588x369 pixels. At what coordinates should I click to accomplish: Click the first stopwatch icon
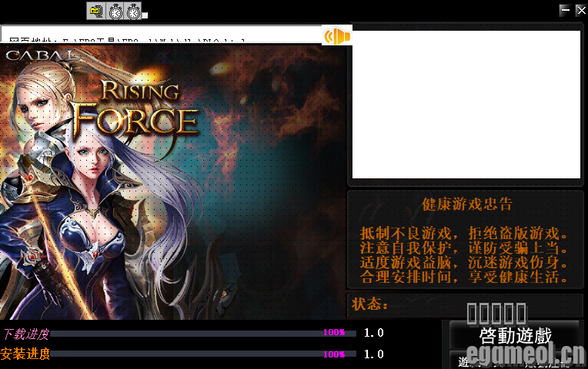click(115, 11)
